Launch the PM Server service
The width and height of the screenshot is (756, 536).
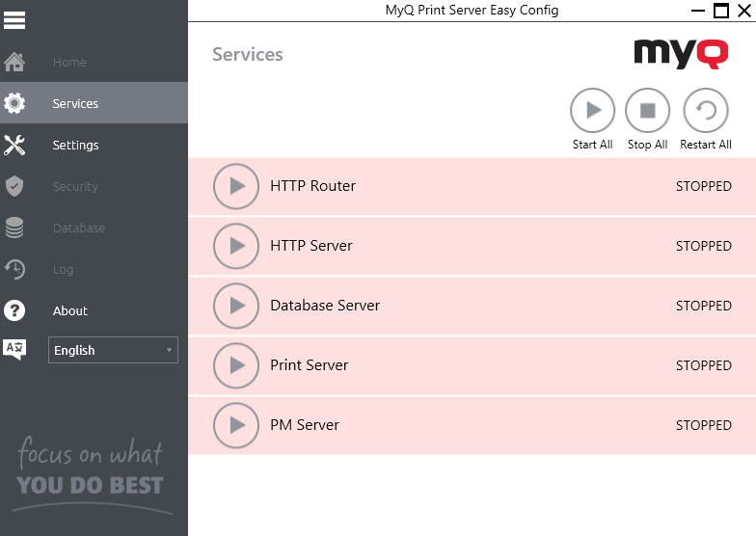pos(236,425)
